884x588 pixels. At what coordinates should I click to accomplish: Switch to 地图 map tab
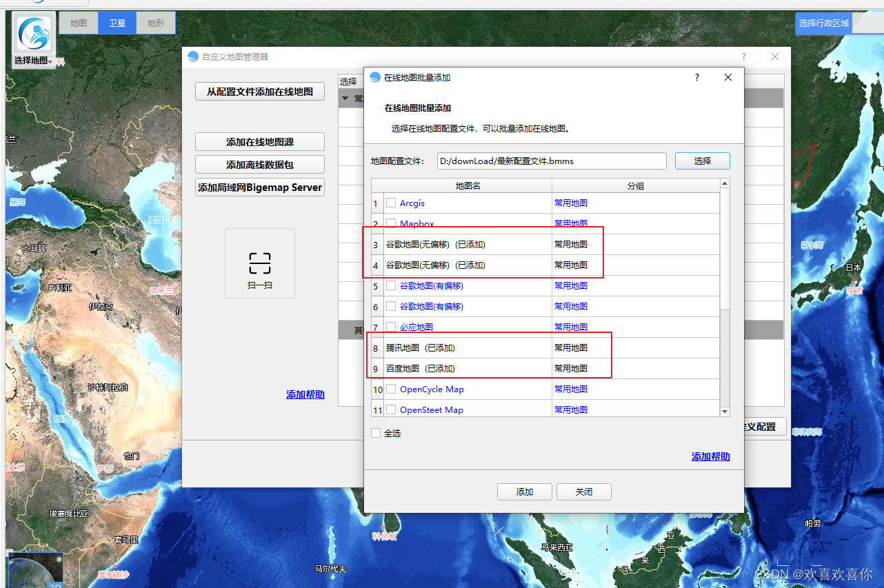79,23
